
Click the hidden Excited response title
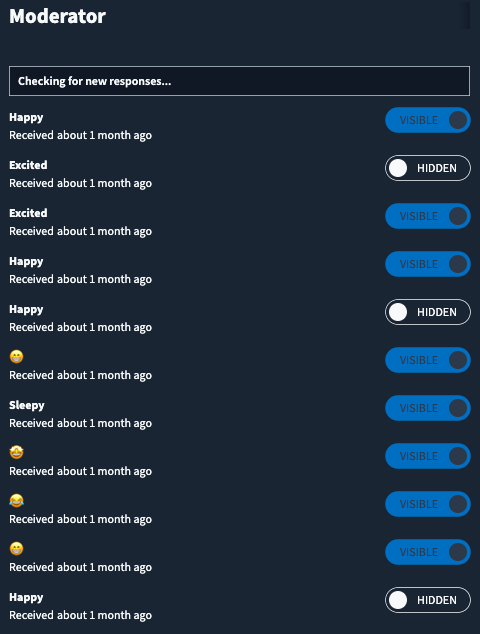28,165
